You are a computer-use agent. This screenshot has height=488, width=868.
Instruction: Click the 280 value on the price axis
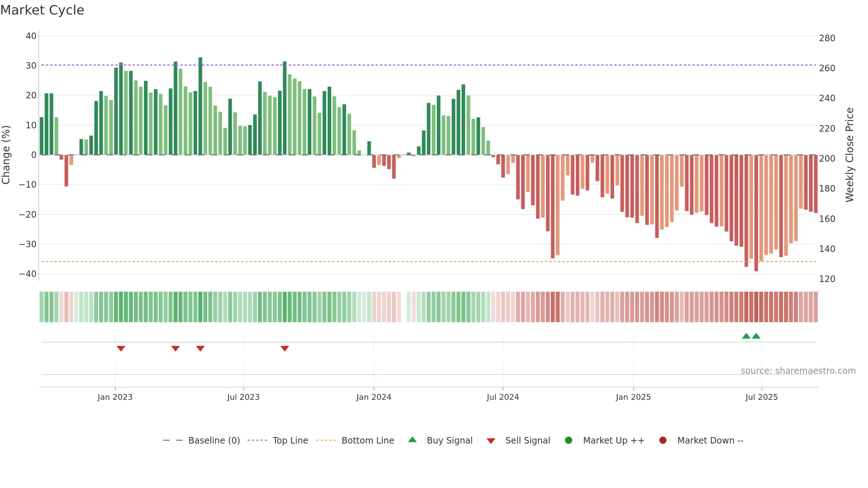[827, 38]
